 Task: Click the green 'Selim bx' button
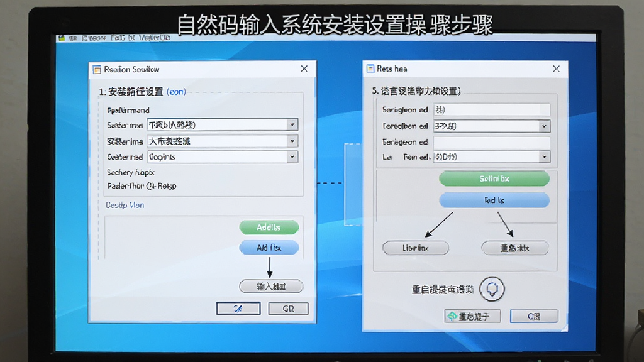[494, 178]
